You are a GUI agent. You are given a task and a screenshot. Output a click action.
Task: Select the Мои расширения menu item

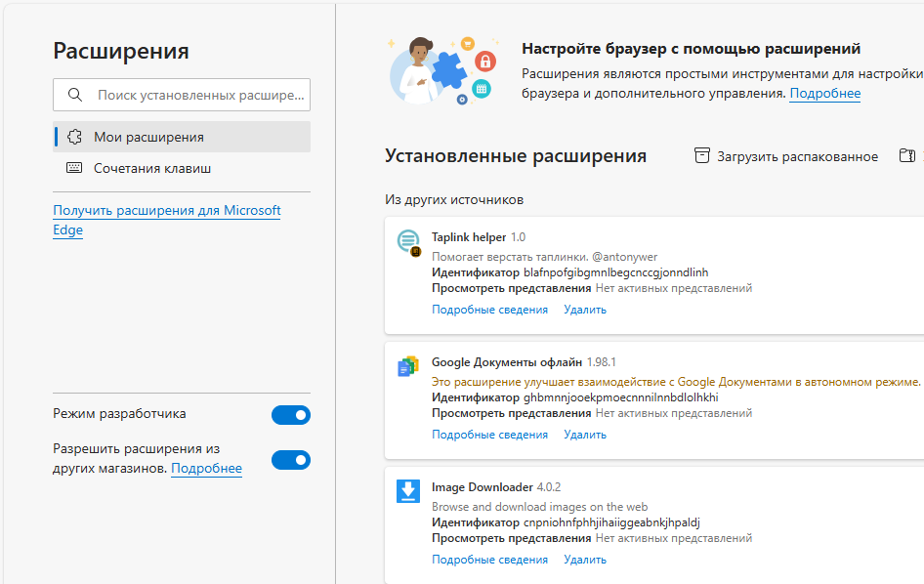(x=182, y=137)
